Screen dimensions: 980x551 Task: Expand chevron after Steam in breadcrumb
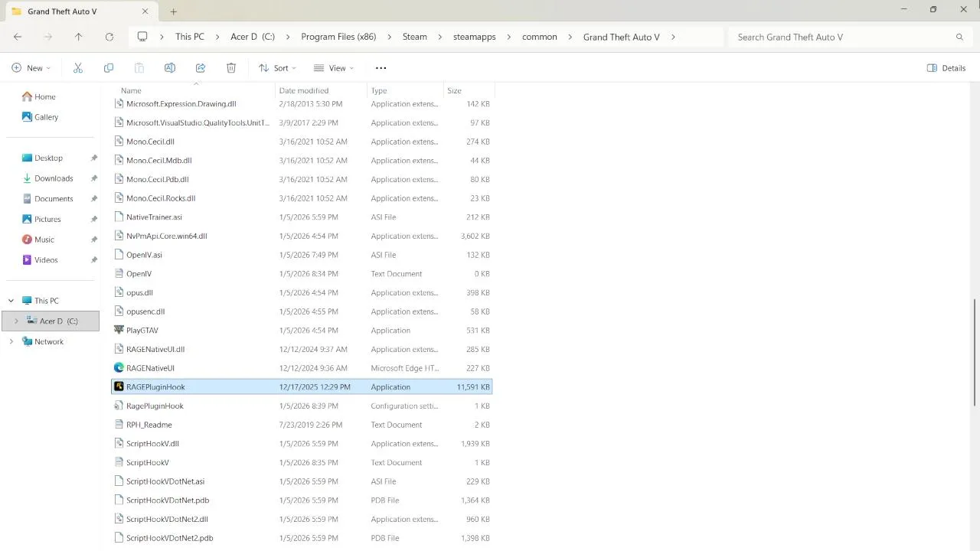[x=440, y=37]
